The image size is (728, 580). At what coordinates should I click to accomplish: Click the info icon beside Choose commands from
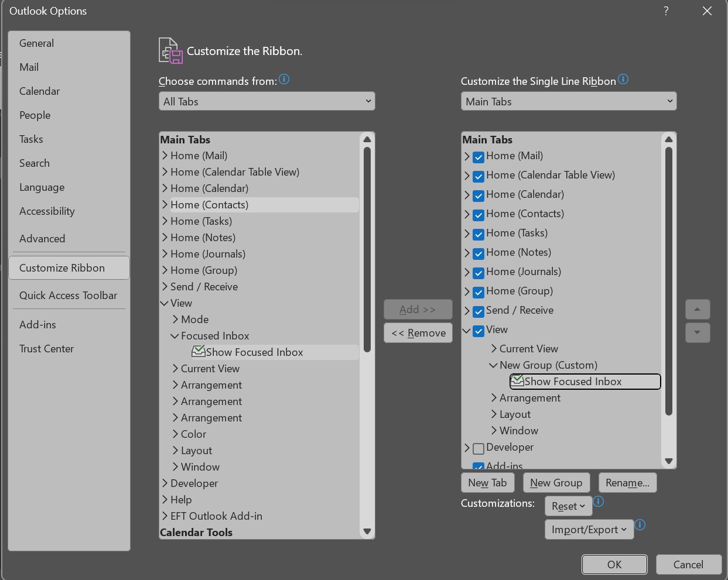pyautogui.click(x=284, y=80)
